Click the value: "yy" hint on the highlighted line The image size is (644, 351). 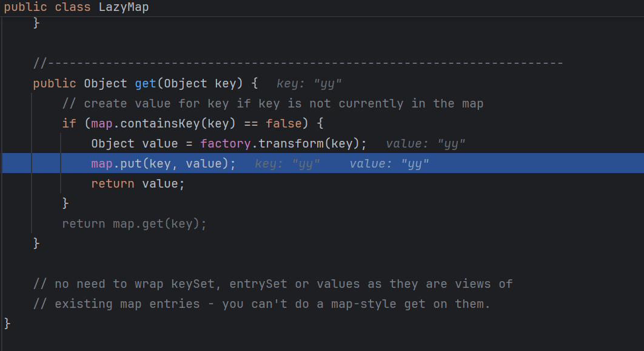pyautogui.click(x=390, y=163)
